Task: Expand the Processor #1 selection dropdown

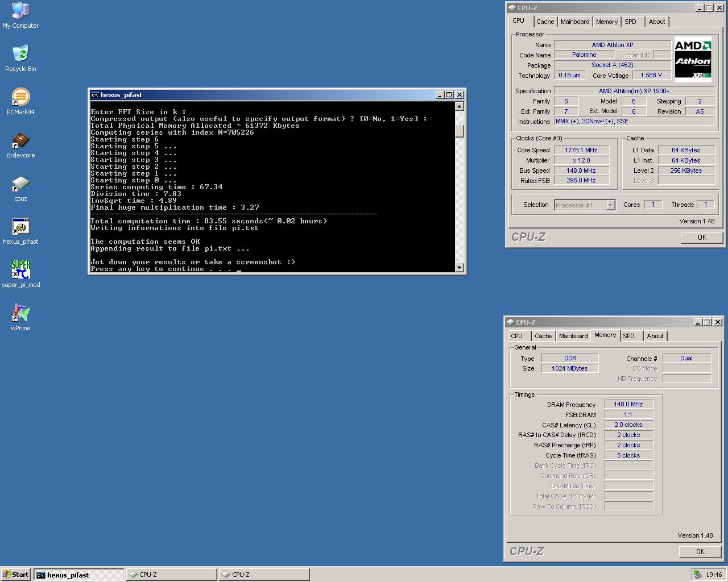Action: 610,205
